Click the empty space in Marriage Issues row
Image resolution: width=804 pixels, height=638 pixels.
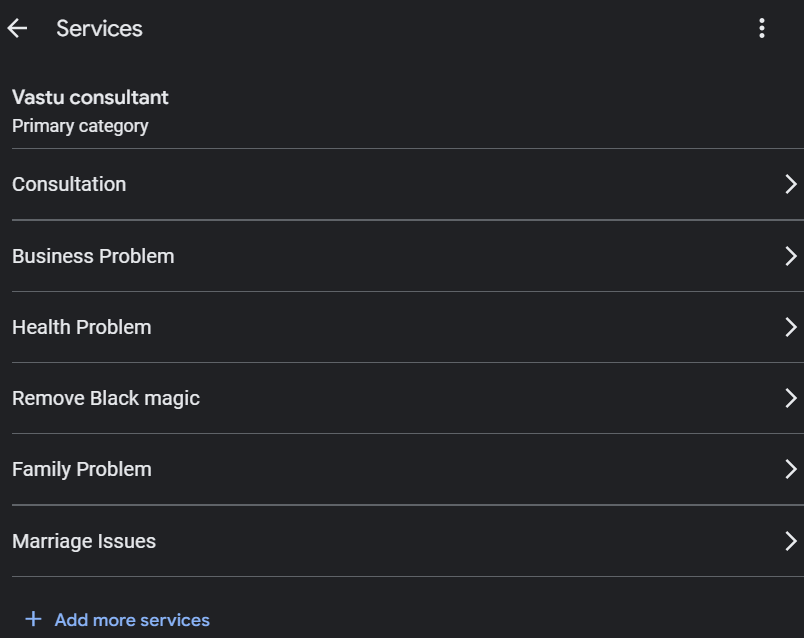(469, 541)
